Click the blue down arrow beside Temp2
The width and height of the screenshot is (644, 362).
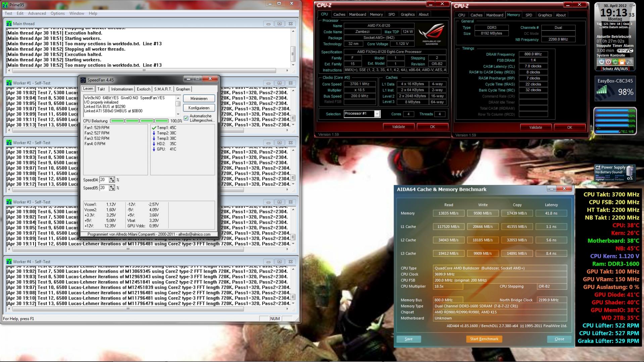click(x=154, y=133)
